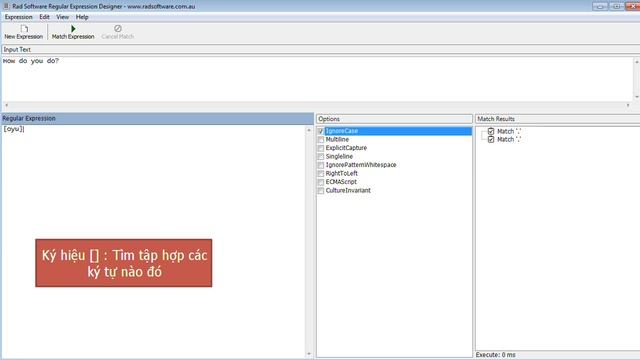Toggle the second Match result checkbox
Image resolution: width=640 pixels, height=360 pixels.
[491, 140]
